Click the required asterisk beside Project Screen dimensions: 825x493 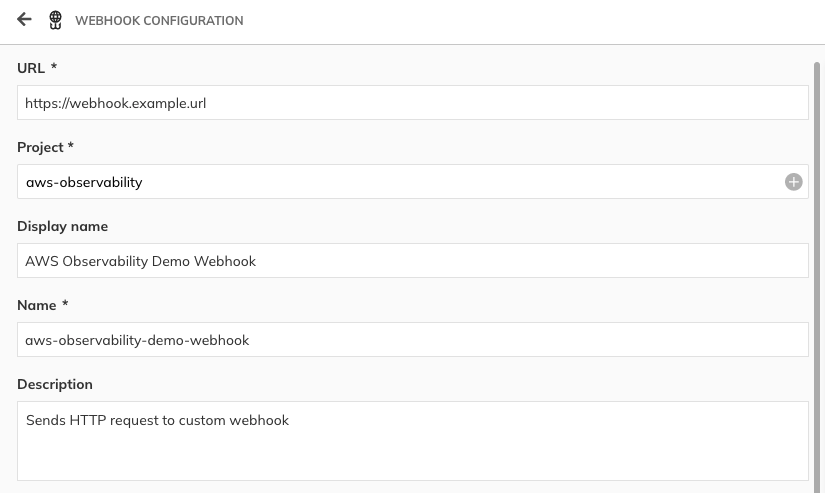(x=71, y=145)
